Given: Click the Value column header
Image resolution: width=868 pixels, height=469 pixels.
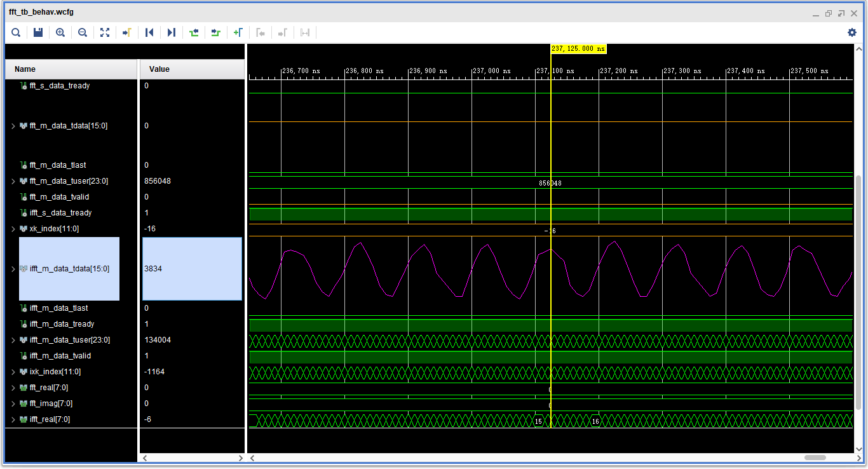Looking at the screenshot, I should tap(192, 69).
